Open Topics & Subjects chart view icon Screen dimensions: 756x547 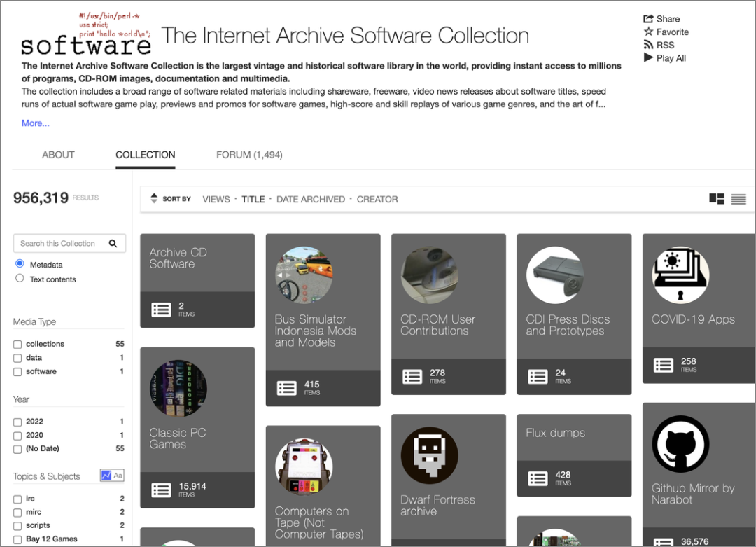tap(106, 476)
